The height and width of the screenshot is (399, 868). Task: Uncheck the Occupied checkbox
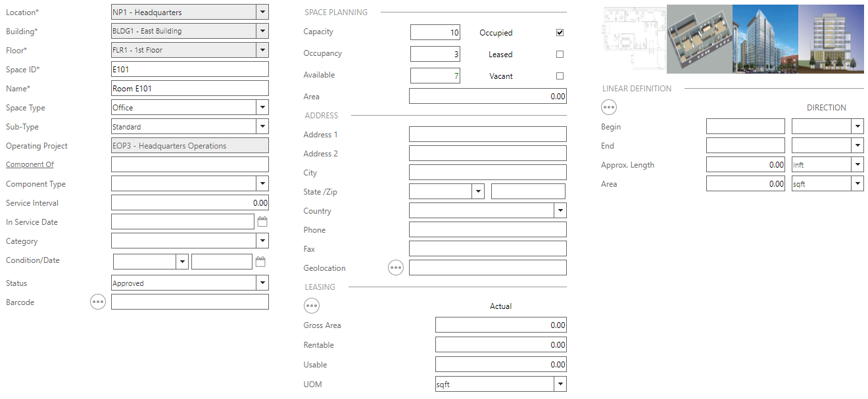[560, 33]
